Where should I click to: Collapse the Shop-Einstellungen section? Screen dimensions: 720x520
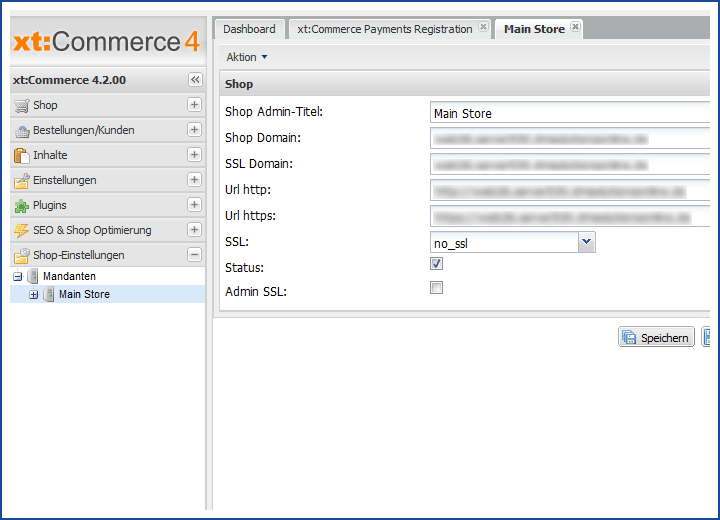pos(194,254)
